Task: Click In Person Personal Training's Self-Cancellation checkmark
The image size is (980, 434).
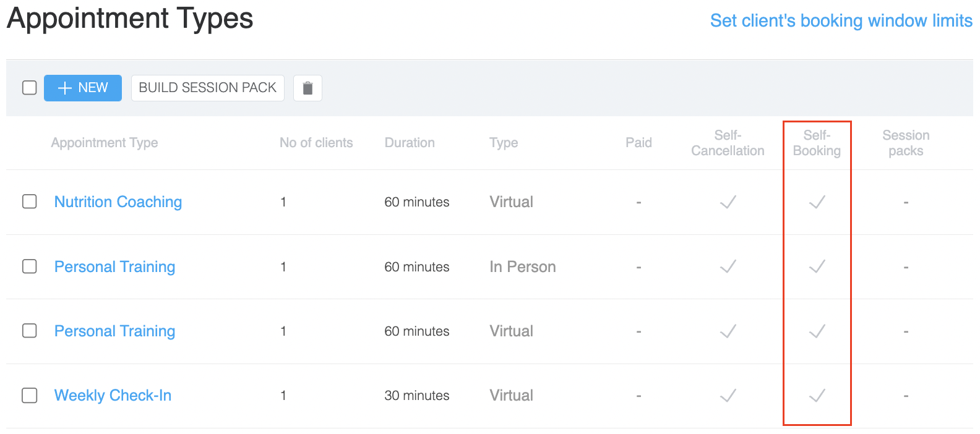Action: tap(728, 266)
